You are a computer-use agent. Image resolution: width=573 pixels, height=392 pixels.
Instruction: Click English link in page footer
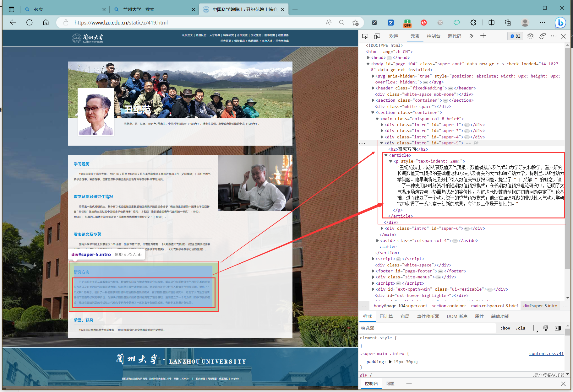235,379
